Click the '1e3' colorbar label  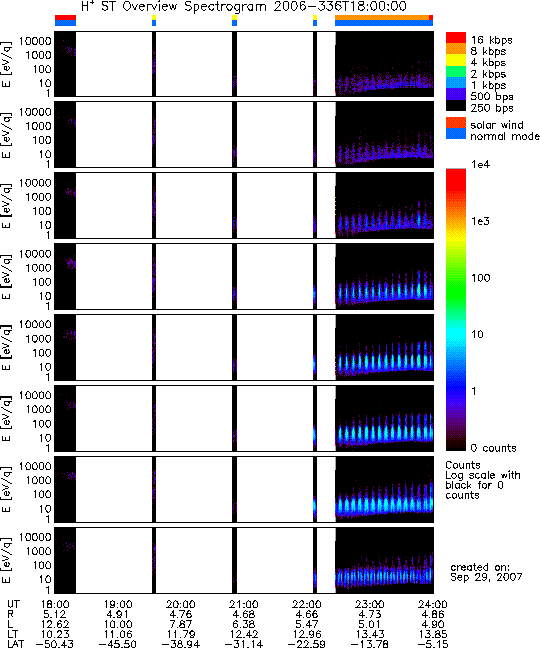click(x=481, y=221)
